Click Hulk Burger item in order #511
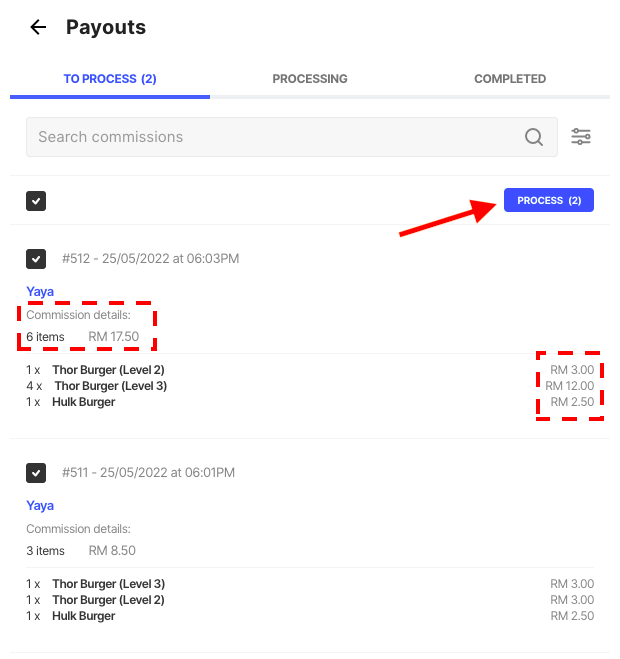620x659 pixels. click(x=83, y=616)
